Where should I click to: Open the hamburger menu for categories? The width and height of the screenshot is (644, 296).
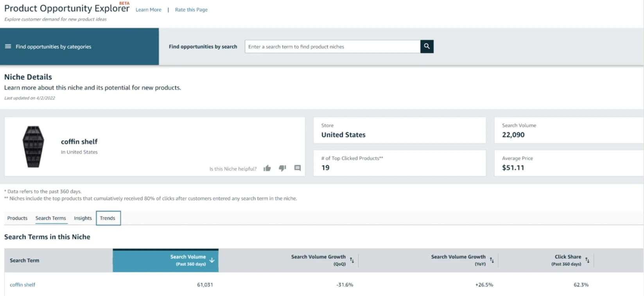[x=8, y=47]
